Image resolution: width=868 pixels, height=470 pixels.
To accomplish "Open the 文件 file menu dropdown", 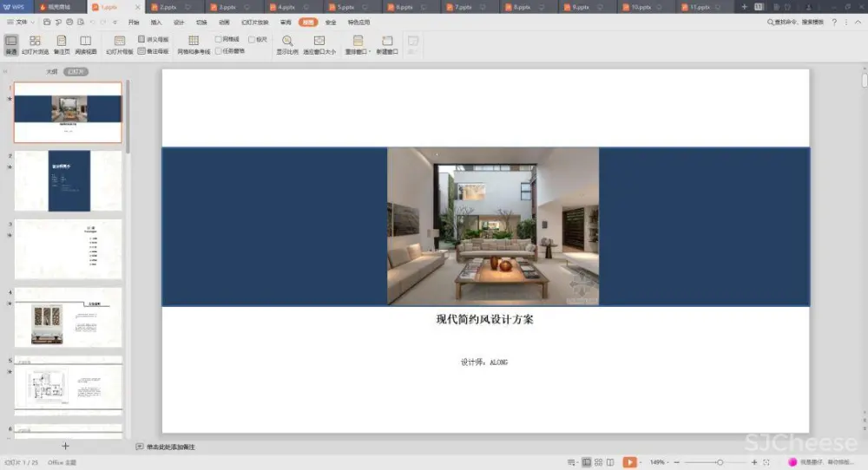I will tap(21, 23).
